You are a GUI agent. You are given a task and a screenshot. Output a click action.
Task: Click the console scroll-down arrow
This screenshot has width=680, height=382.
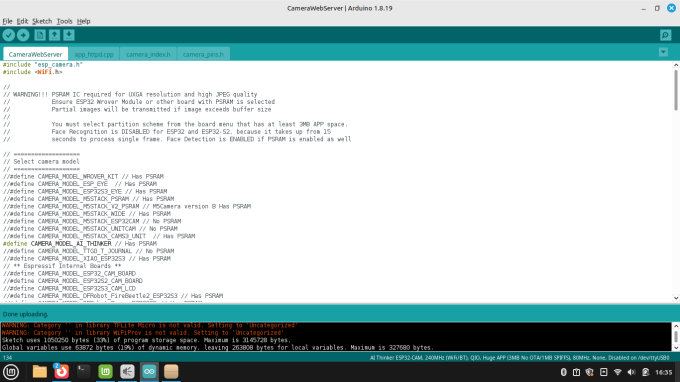point(676,348)
